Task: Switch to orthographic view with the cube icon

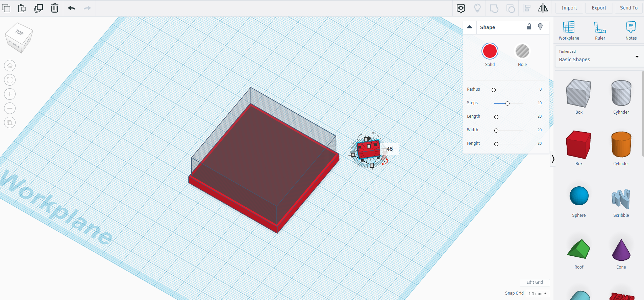Action: (10, 122)
